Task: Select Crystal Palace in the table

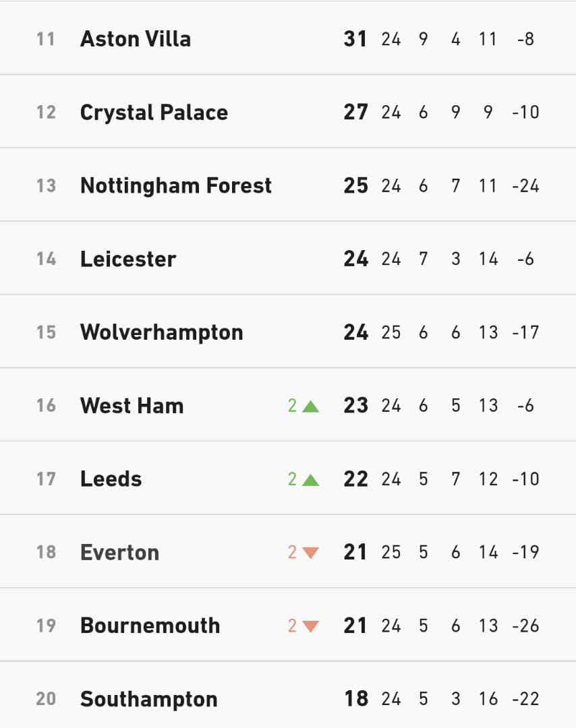Action: 154,113
